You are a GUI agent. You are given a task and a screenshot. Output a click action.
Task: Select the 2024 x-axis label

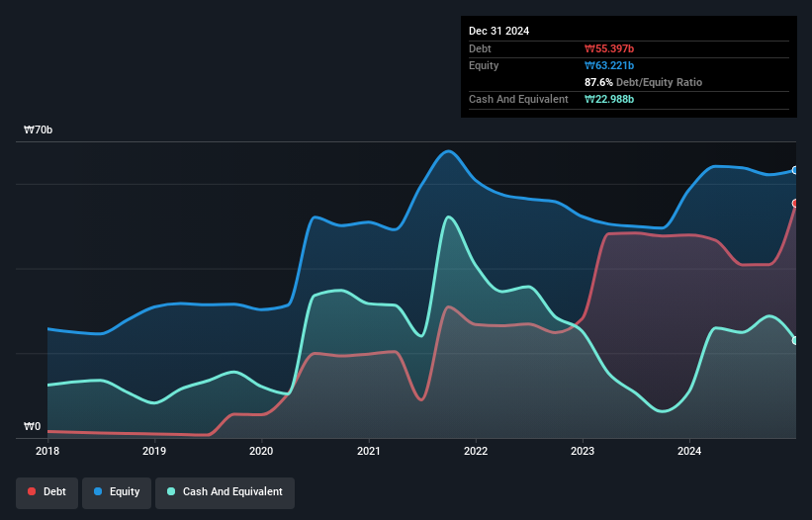click(x=689, y=451)
